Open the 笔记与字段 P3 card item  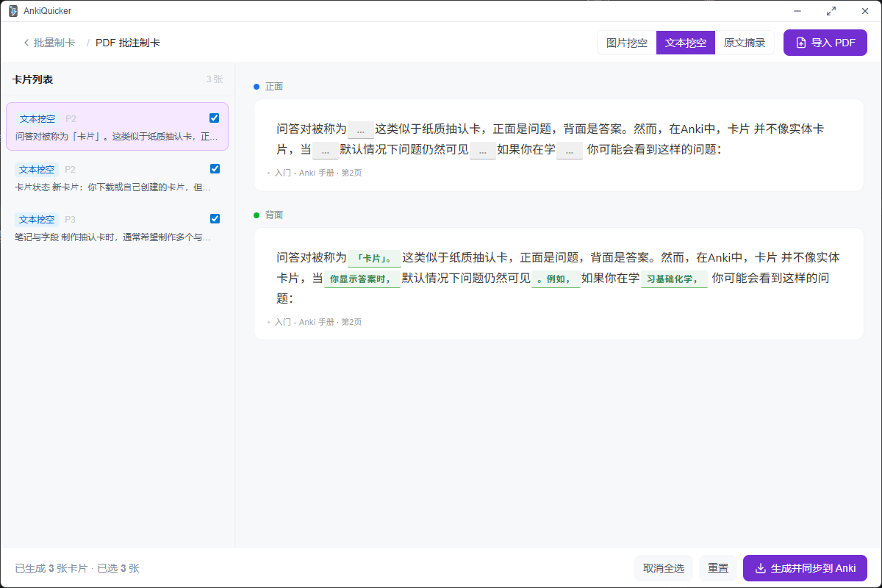[118, 228]
